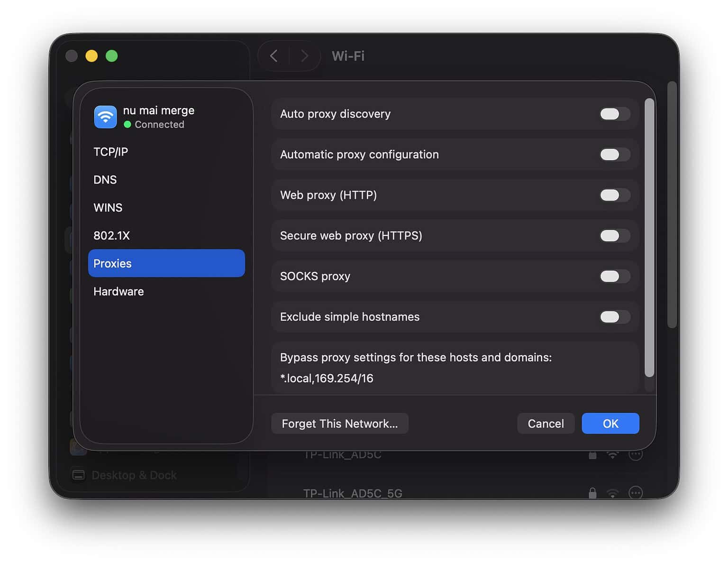Click the forward navigation arrow
The height and width of the screenshot is (563, 728).
[x=305, y=55]
